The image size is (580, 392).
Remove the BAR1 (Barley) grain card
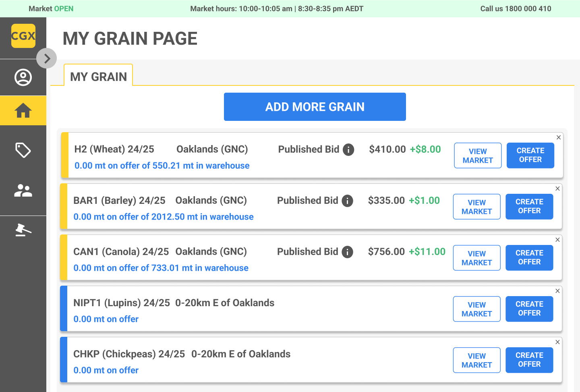click(x=557, y=189)
